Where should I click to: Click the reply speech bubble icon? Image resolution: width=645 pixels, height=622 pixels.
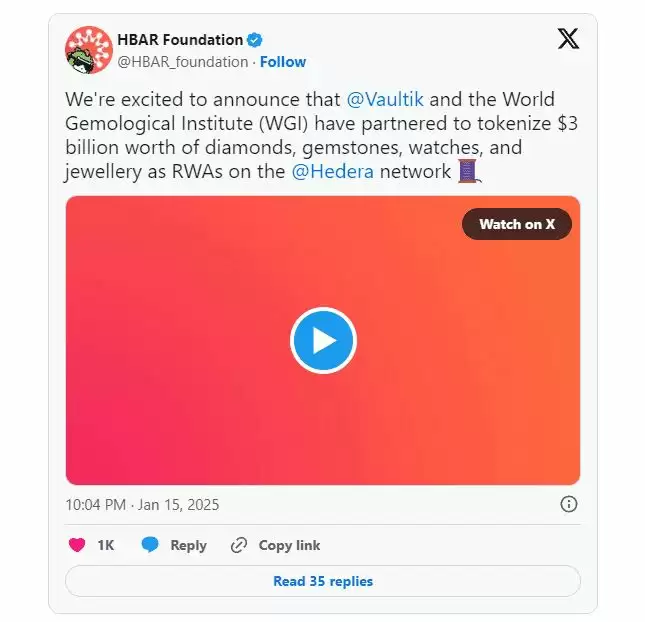click(150, 545)
